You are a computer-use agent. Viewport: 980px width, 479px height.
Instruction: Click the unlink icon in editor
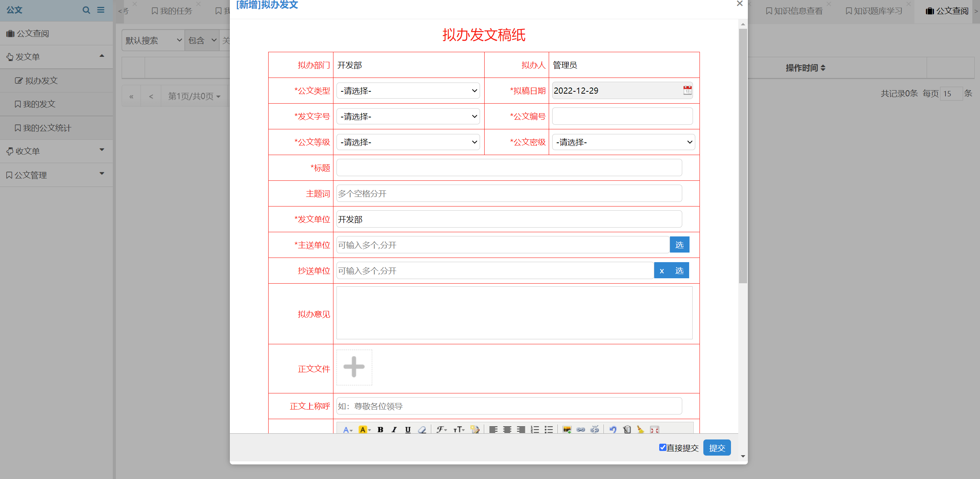(x=595, y=429)
